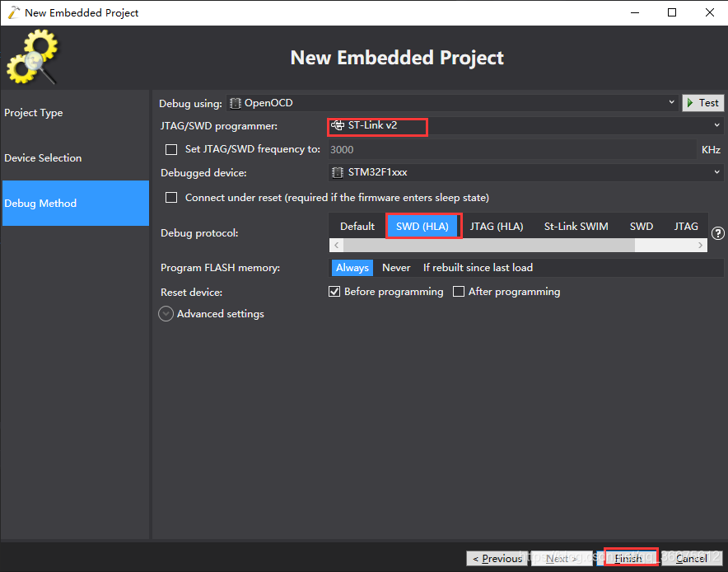The image size is (728, 572).
Task: Select Default debug protocol
Action: tap(357, 227)
